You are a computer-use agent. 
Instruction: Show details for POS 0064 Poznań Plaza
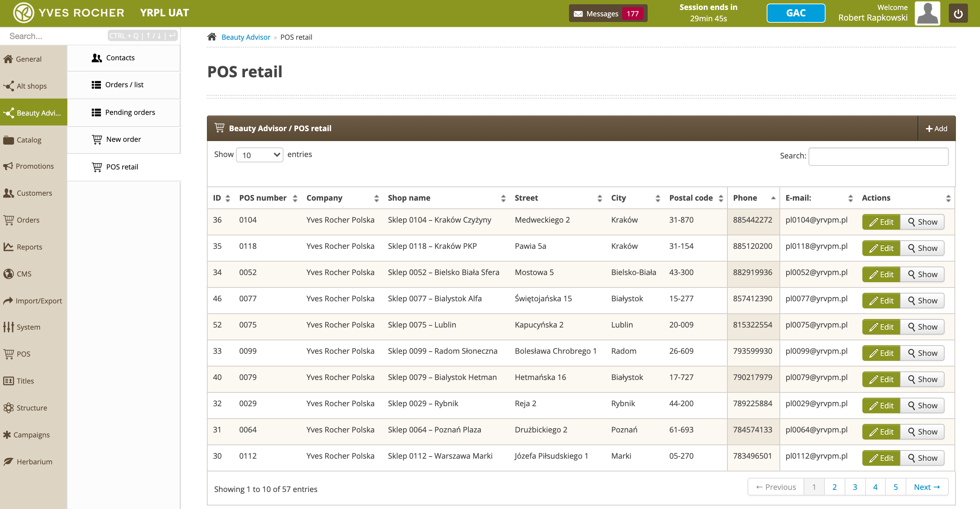[922, 432]
